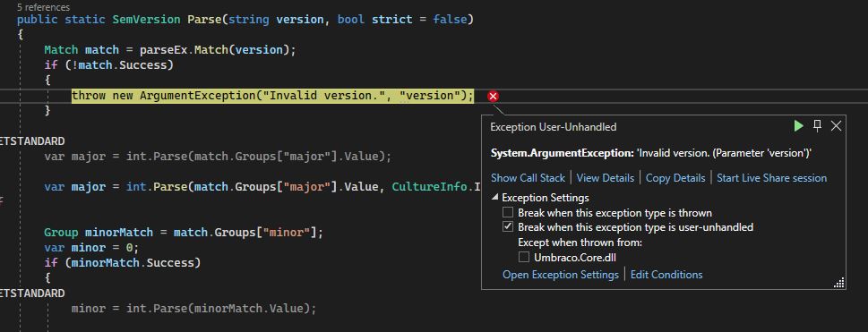Open Show Call Stack link
Screen dimensions: 868x332
(528, 178)
